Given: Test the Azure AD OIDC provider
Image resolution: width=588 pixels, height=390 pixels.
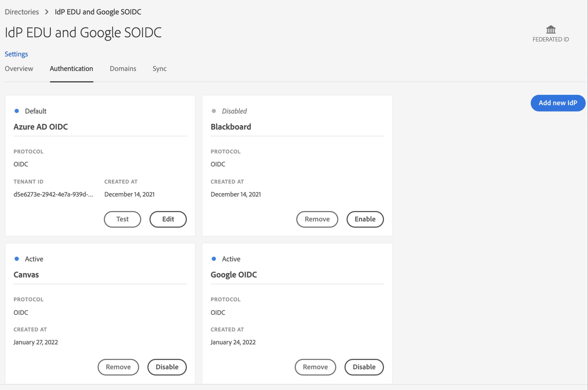Looking at the screenshot, I should [122, 219].
